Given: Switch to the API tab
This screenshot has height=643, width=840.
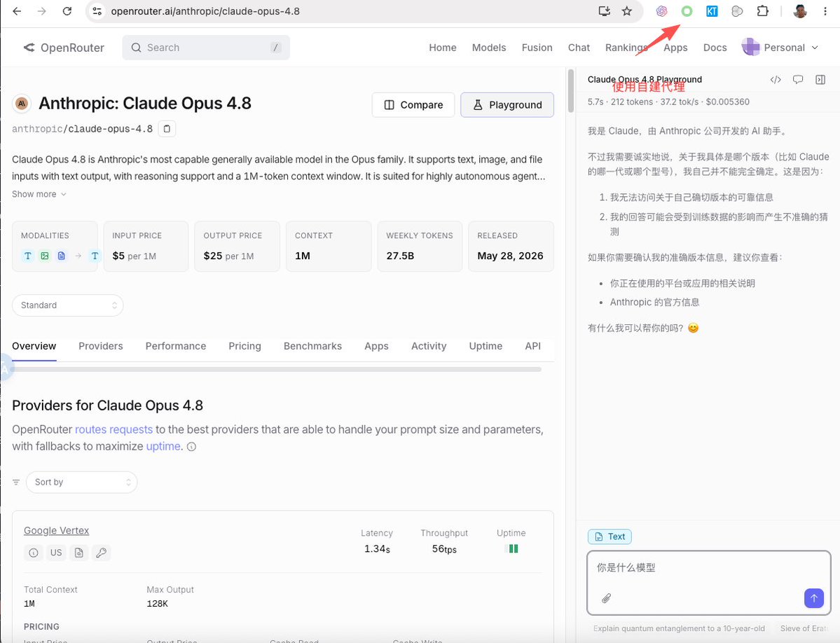Looking at the screenshot, I should tap(533, 346).
